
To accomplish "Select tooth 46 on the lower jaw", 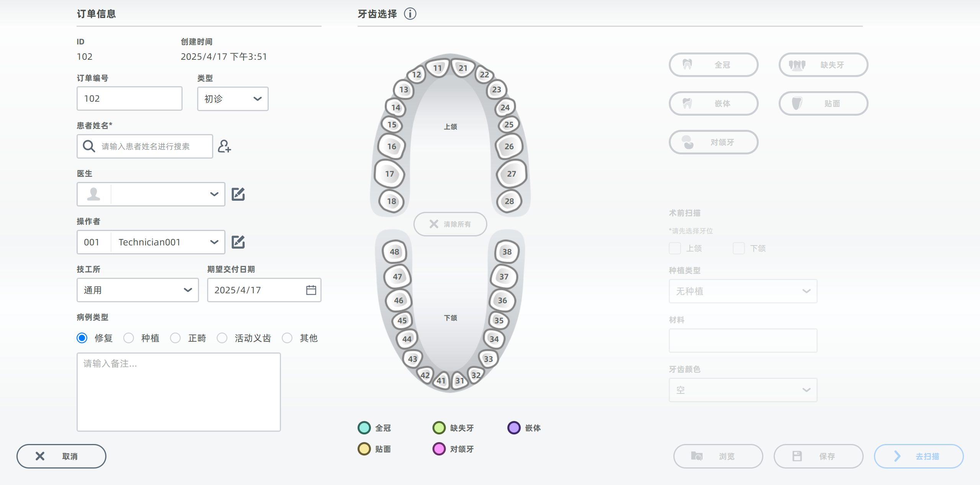I will tap(399, 300).
